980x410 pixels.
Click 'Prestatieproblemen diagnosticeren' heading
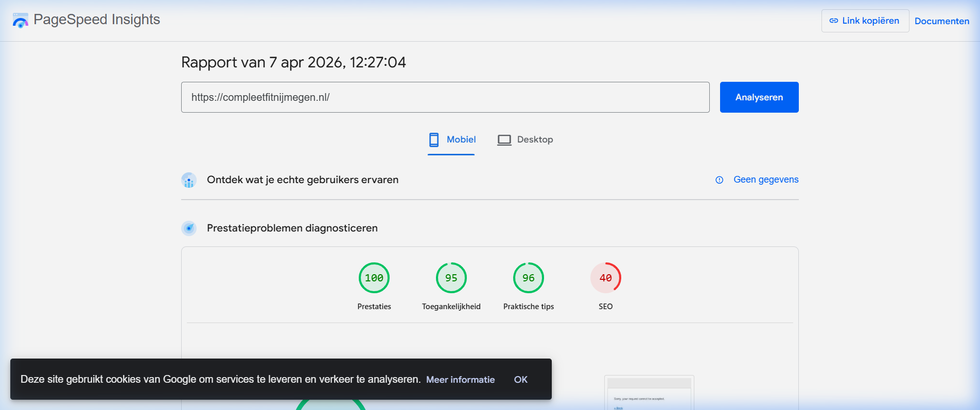[x=292, y=228]
